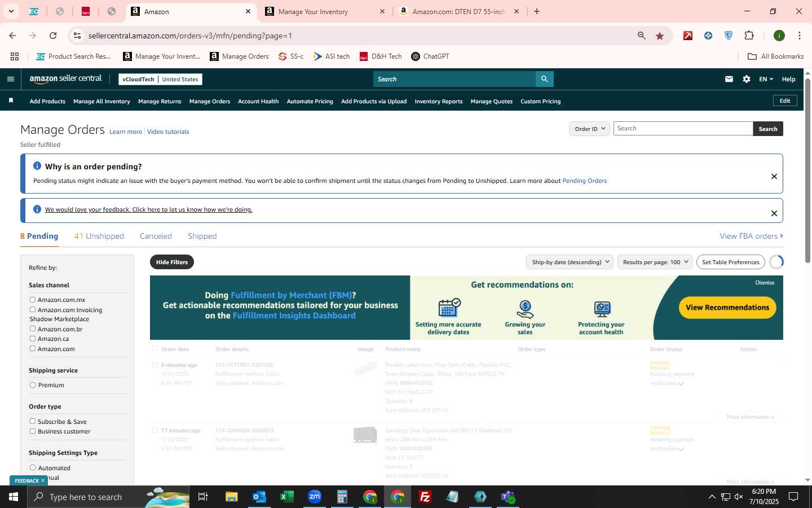Click into the order Search input field
The width and height of the screenshot is (812, 508).
[x=683, y=129]
